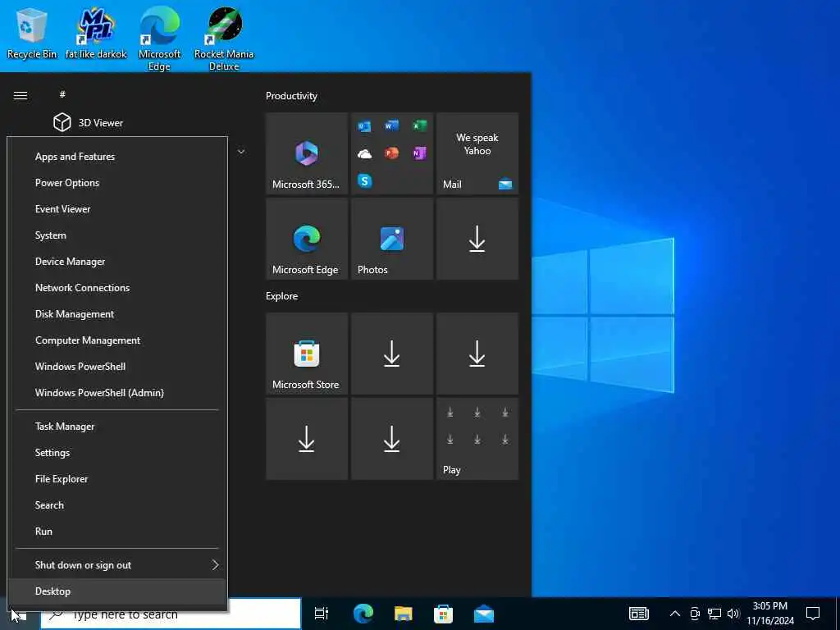Open the OneDrive icon in the Office tile

[364, 154]
